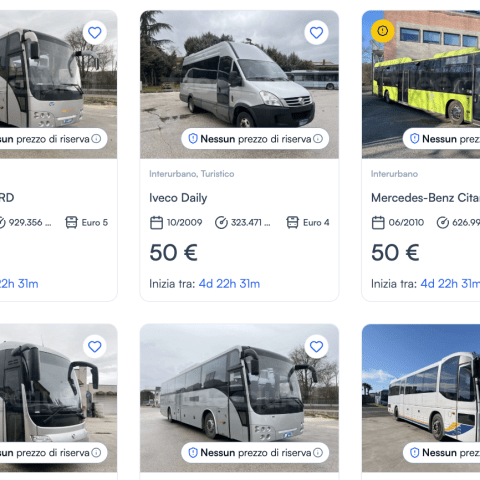Image resolution: width=480 pixels, height=480 pixels.
Task: Click the Iveco Daily countdown 4d 22h 31m
Action: (x=229, y=284)
